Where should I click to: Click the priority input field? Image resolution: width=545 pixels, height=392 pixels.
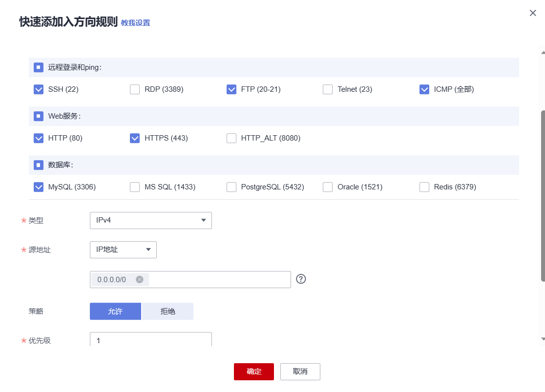click(x=150, y=340)
